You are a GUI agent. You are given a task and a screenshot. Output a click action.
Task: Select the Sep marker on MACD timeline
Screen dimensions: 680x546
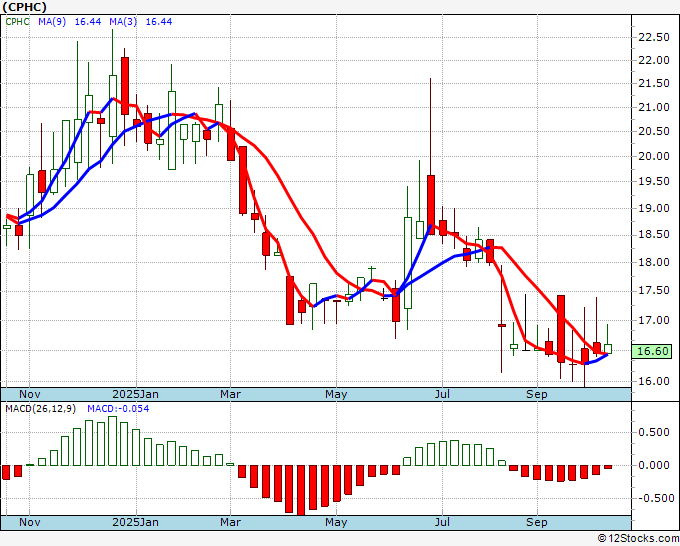(x=537, y=523)
